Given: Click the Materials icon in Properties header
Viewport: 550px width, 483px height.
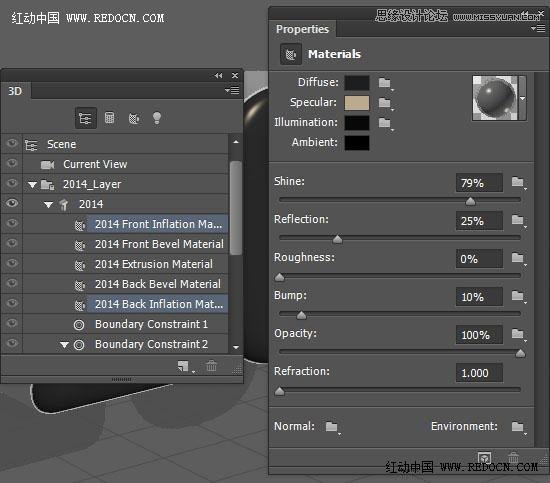Looking at the screenshot, I should [x=290, y=54].
